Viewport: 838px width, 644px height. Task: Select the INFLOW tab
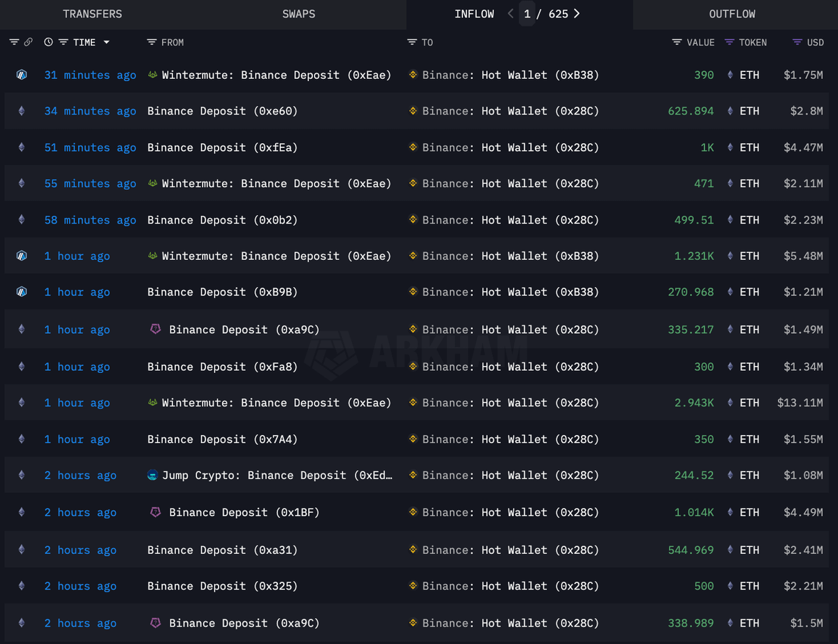pos(474,14)
